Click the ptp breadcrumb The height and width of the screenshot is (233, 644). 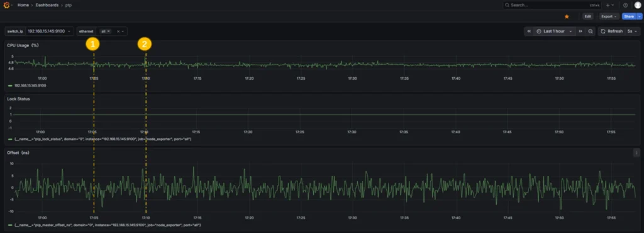pyautogui.click(x=69, y=5)
